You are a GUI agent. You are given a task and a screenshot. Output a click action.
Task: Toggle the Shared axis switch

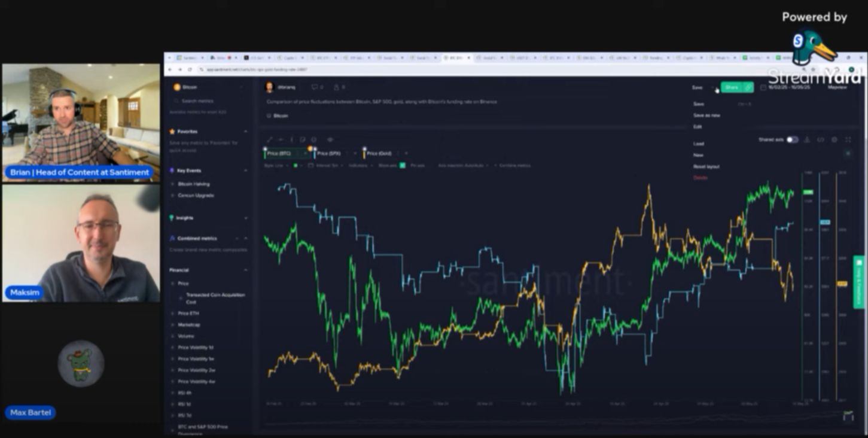[792, 139]
